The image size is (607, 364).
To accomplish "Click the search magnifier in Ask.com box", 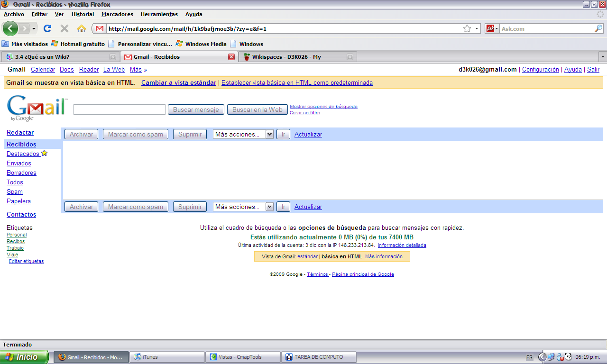I will [598, 28].
